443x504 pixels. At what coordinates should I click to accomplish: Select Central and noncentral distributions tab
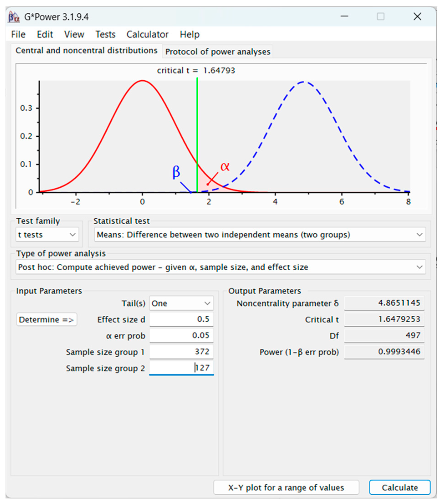[x=86, y=51]
